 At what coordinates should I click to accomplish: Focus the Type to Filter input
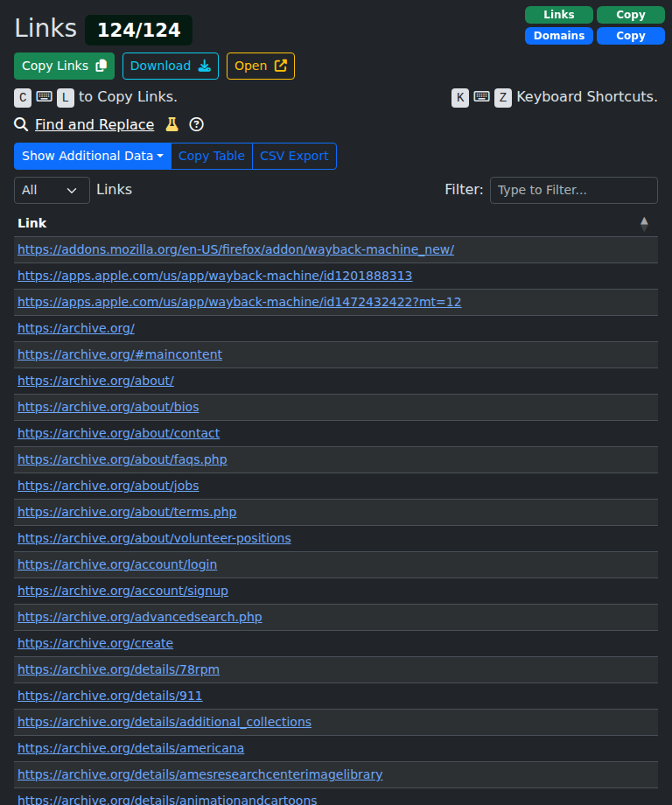click(x=573, y=190)
